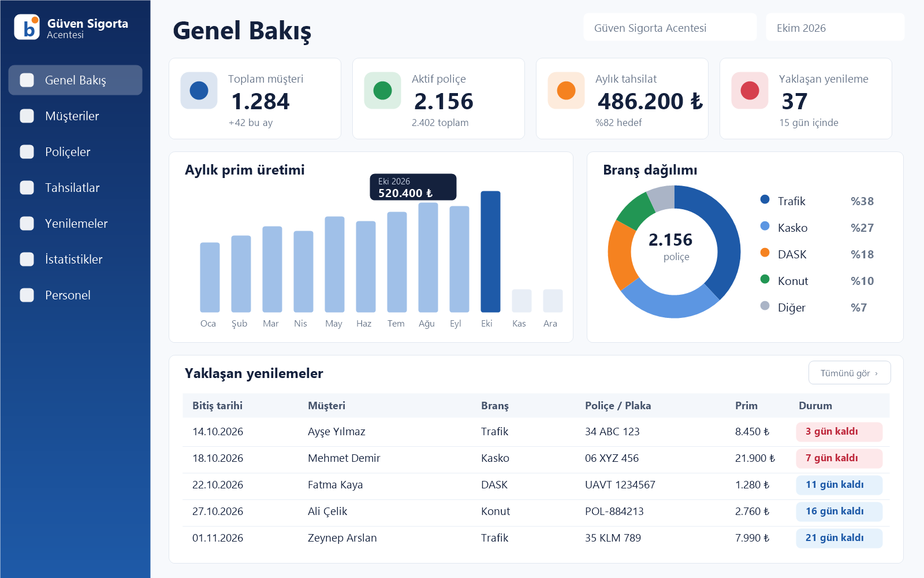This screenshot has height=578, width=924.
Task: Open the Poliçeler menu item
Action: [x=76, y=152]
